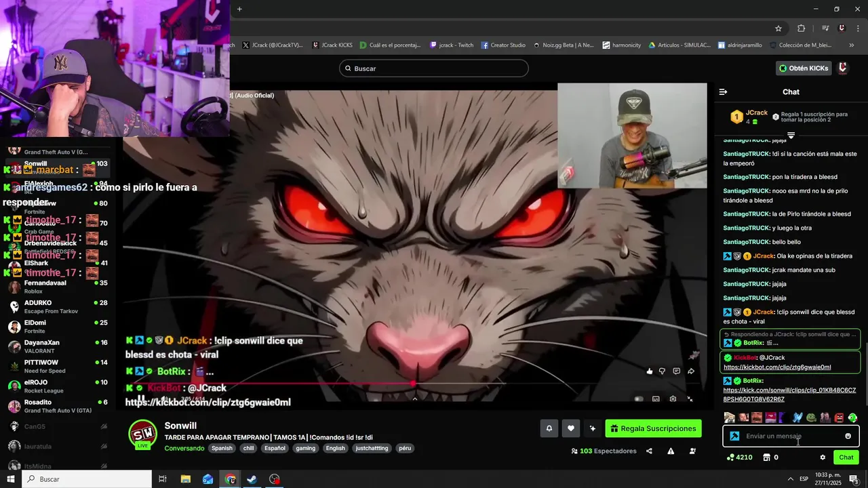This screenshot has height=488, width=868.
Task: Open Fernandavaal's Roblox channel in sidebar
Action: point(58,287)
